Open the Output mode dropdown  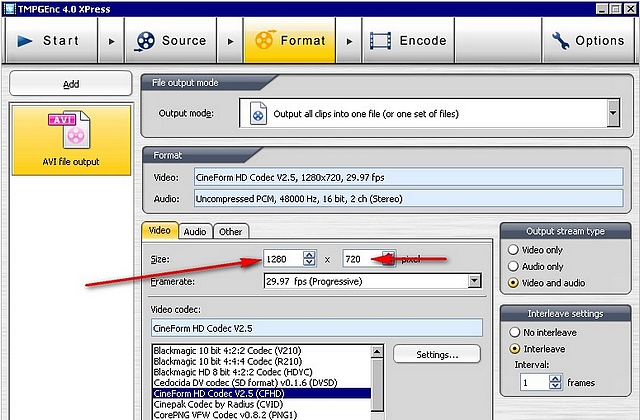pyautogui.click(x=429, y=113)
